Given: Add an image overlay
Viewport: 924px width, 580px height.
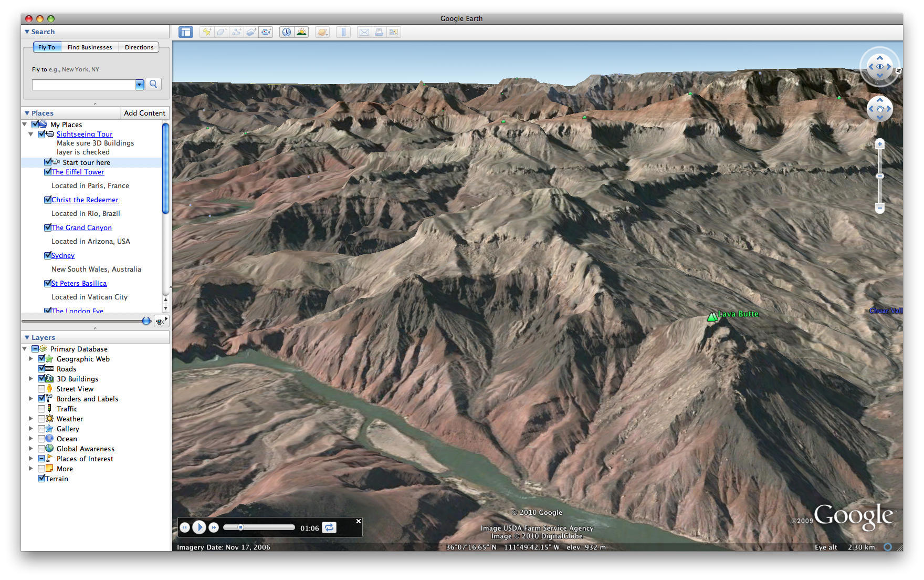Looking at the screenshot, I should pyautogui.click(x=251, y=32).
